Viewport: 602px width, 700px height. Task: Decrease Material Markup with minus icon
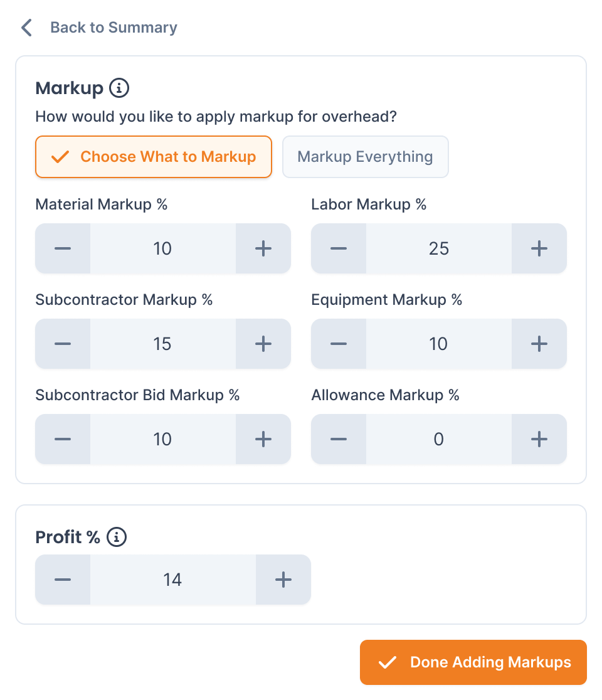(63, 248)
